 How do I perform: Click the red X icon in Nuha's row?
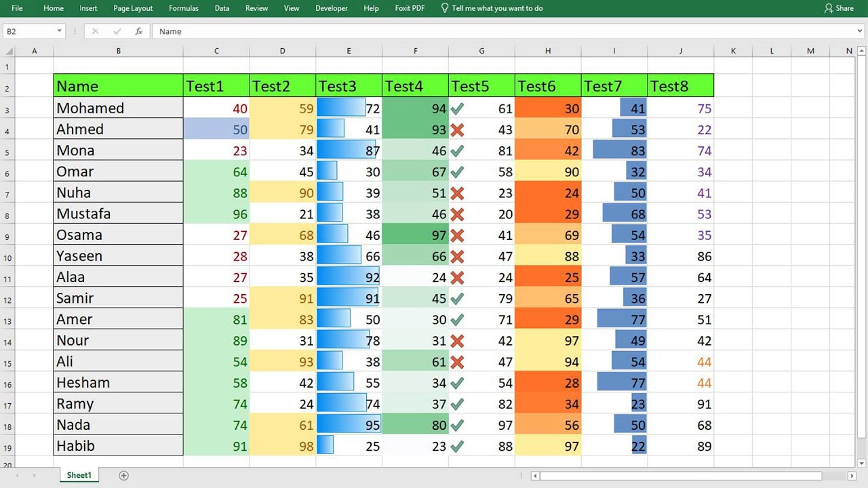[x=458, y=193]
